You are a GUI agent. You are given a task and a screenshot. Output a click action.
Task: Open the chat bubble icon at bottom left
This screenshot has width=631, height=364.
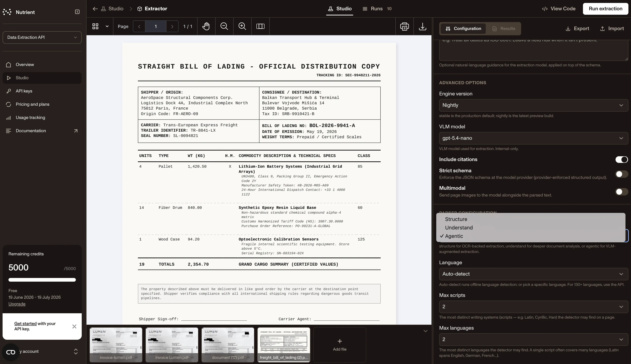pyautogui.click(x=10, y=352)
